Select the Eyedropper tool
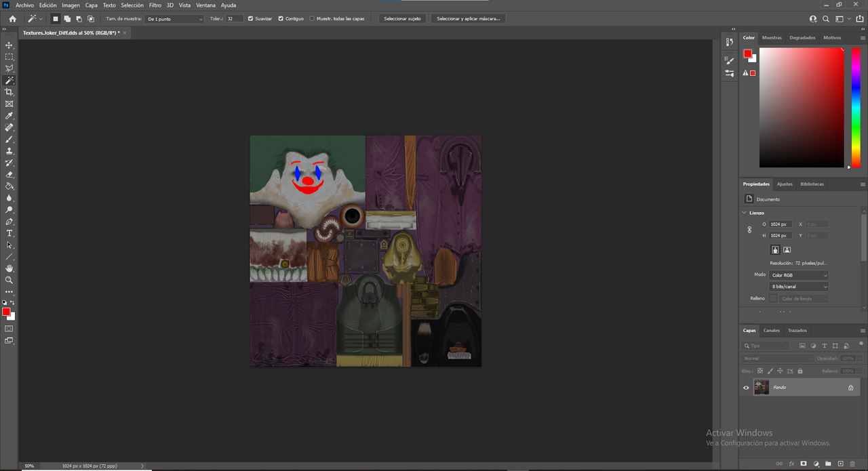Image resolution: width=868 pixels, height=471 pixels. coord(9,116)
